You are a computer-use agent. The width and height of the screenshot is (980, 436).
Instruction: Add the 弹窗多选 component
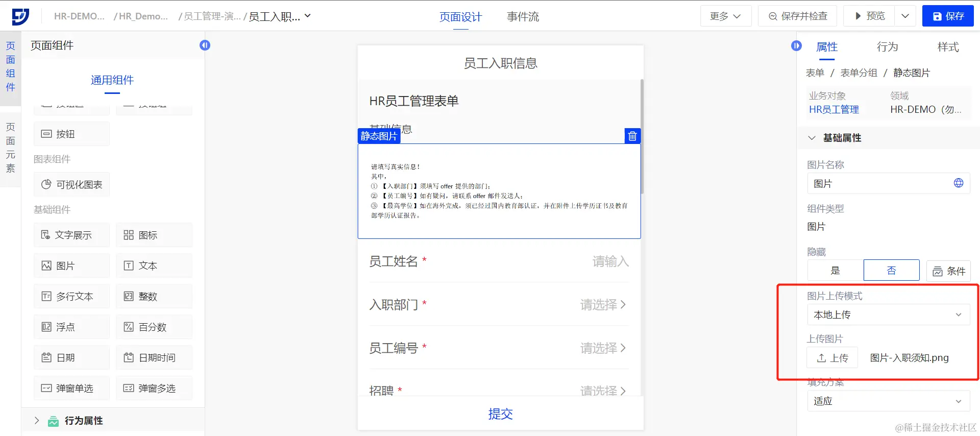pyautogui.click(x=154, y=388)
